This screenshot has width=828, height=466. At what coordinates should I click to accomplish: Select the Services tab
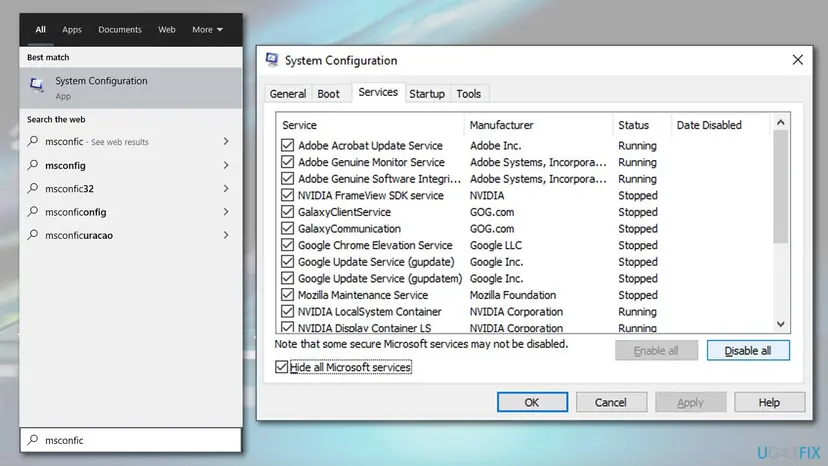click(x=378, y=92)
